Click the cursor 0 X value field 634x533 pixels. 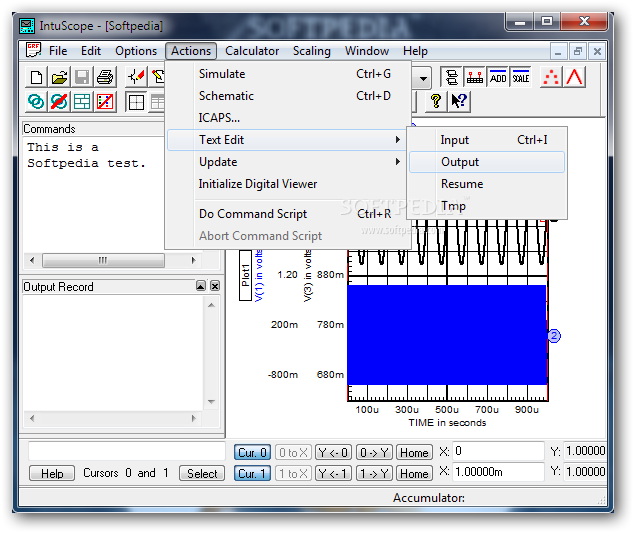pos(498,451)
